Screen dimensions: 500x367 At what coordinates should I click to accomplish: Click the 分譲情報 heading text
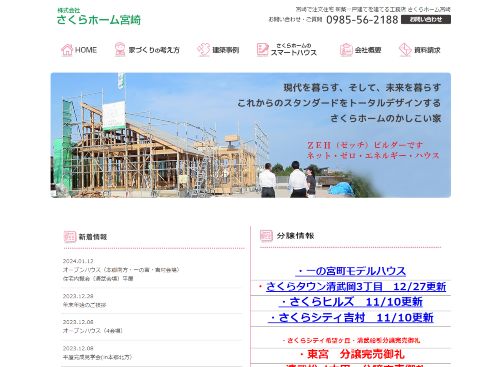pyautogui.click(x=295, y=236)
